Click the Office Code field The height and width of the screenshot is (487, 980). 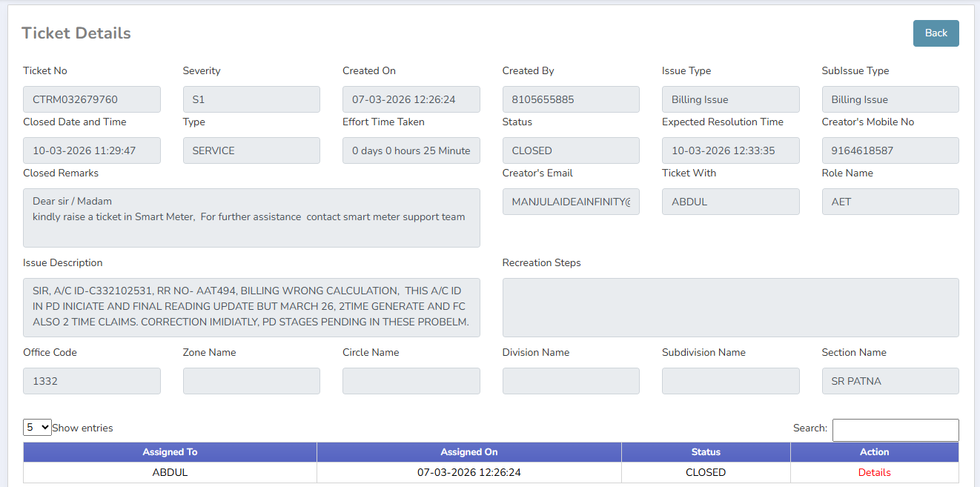pyautogui.click(x=92, y=381)
